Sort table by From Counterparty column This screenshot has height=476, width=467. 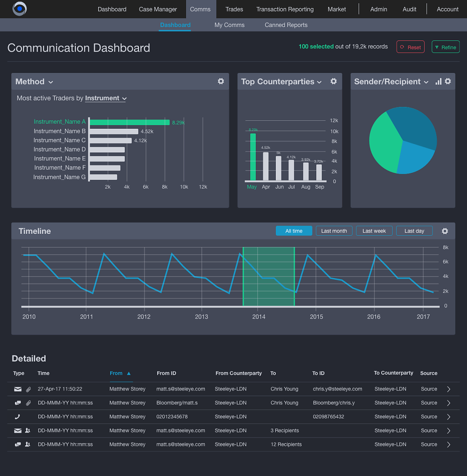(239, 373)
